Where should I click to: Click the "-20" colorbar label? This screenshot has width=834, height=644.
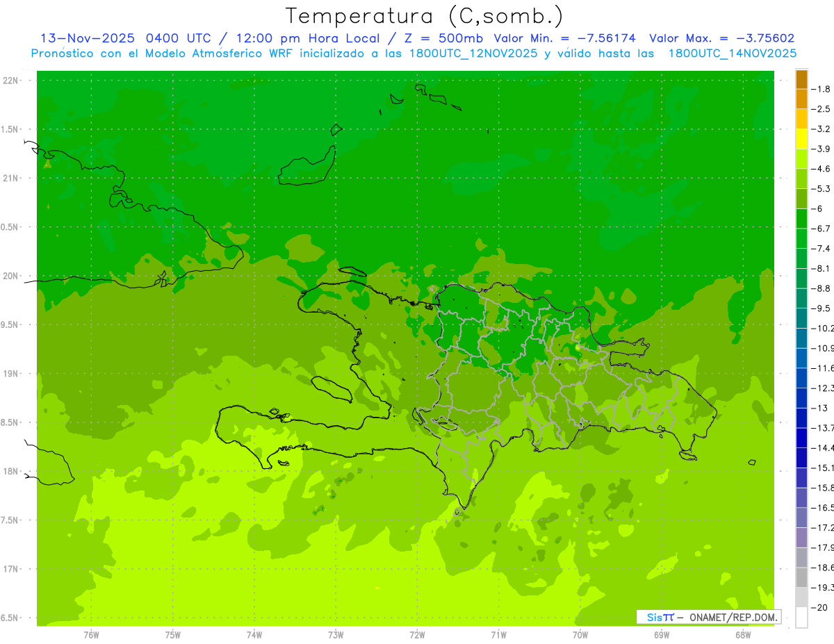coord(820,608)
